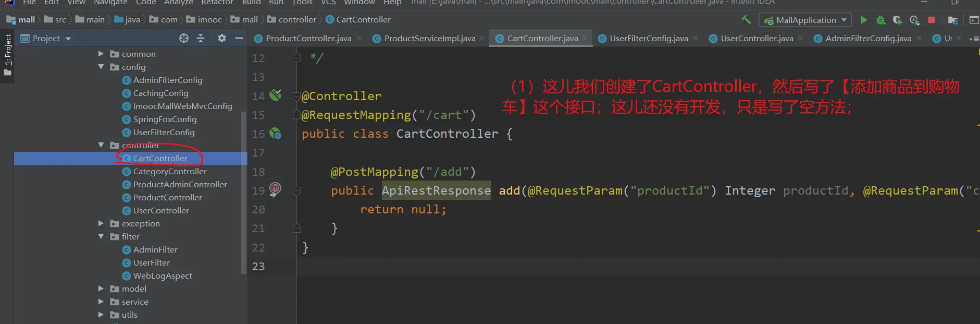Image resolution: width=980 pixels, height=324 pixels.
Task: Expand the common folder in tree
Action: tap(101, 54)
